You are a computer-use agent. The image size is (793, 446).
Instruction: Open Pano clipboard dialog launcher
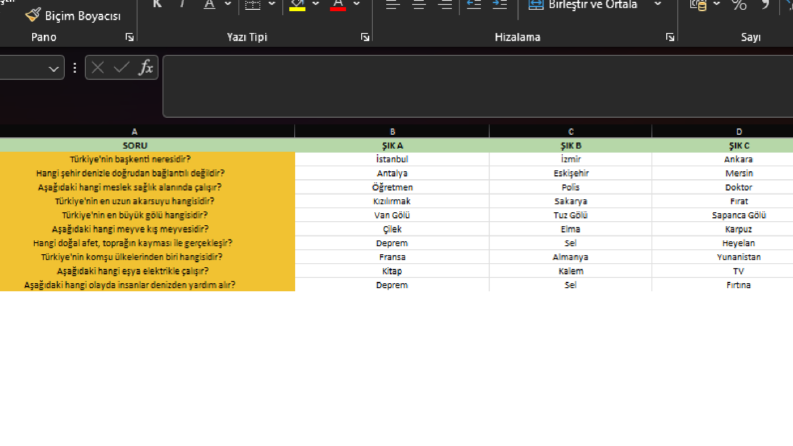(x=129, y=37)
